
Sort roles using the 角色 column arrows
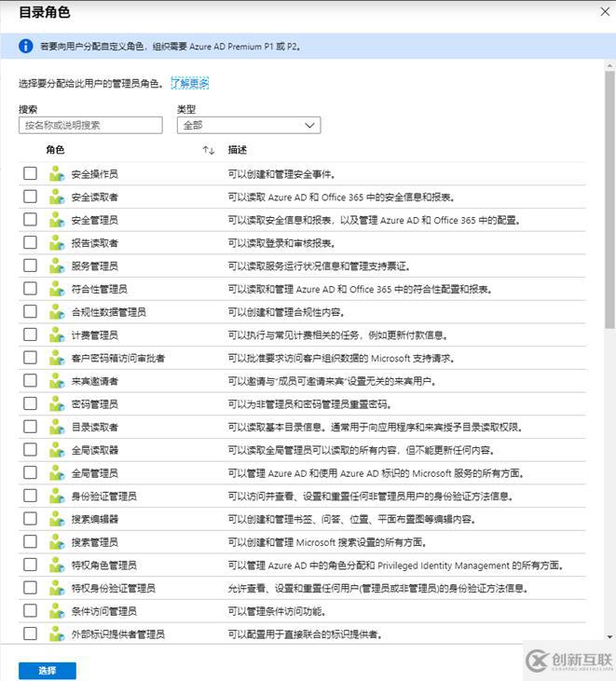click(209, 150)
